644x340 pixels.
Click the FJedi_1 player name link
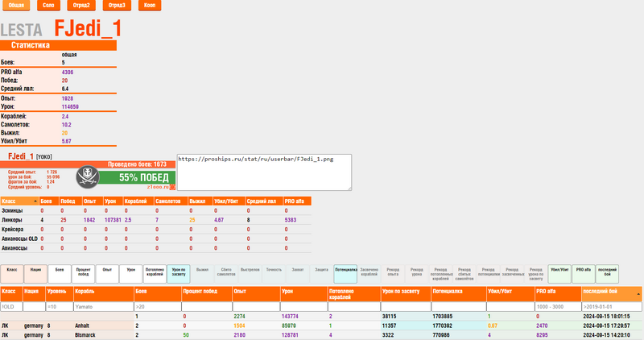(x=20, y=155)
